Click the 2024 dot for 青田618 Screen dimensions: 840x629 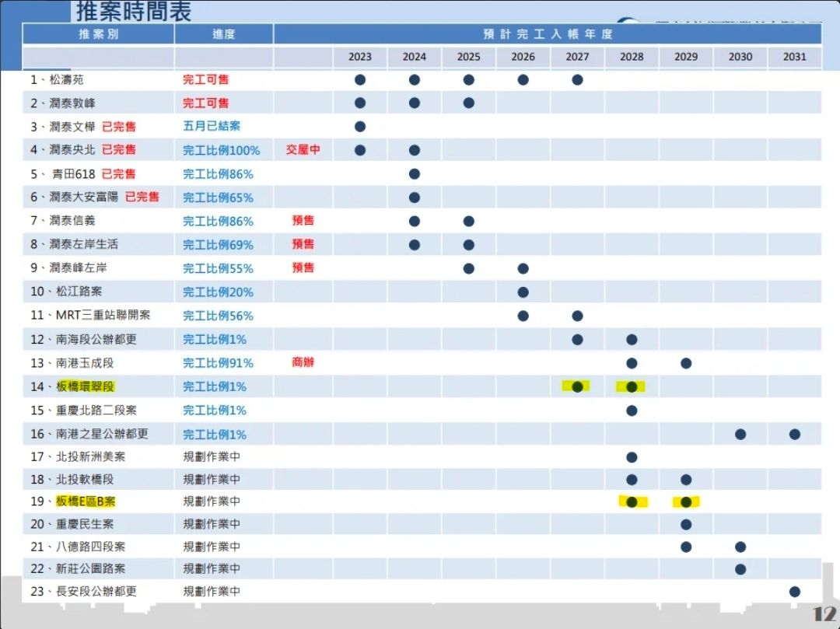point(415,174)
